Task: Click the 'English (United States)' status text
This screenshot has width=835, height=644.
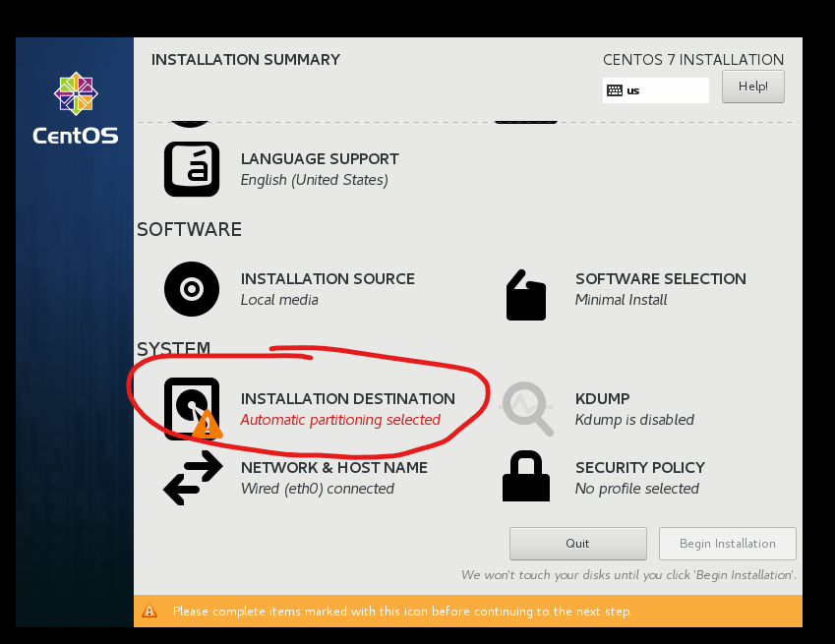Action: point(314,180)
